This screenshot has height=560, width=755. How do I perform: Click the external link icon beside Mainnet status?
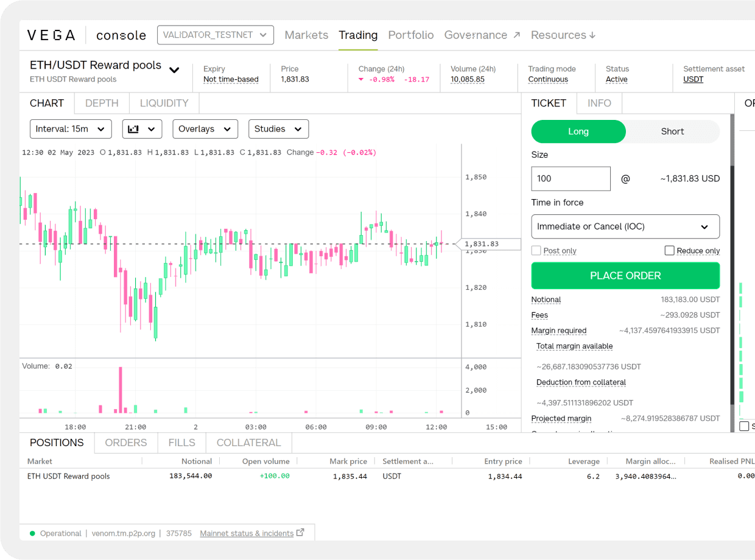[300, 533]
